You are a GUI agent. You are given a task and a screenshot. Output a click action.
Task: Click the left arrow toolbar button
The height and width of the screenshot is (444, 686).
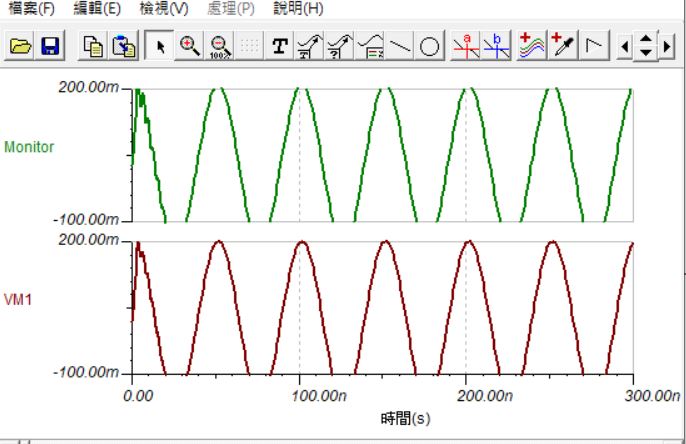(x=625, y=46)
